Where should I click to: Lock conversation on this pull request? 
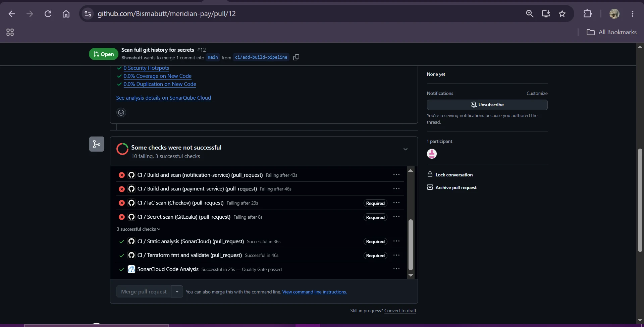(x=450, y=175)
